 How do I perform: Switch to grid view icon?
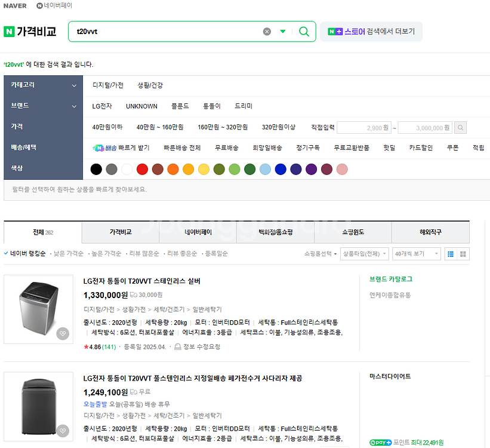point(463,254)
